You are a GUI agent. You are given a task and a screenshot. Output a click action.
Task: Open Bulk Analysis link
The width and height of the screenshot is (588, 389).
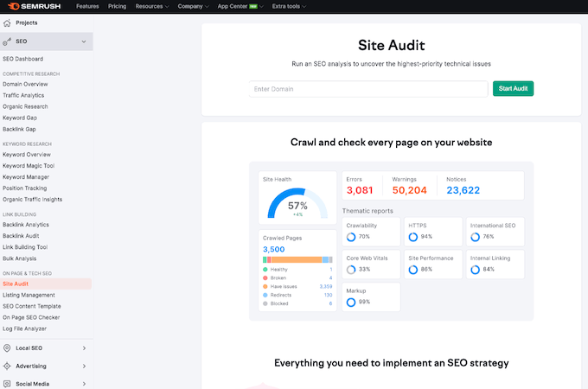[20, 258]
